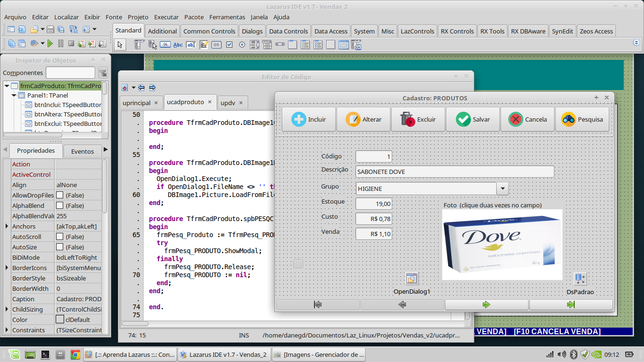644x362 pixels.
Task: Select the TButton (Ok) component in palette
Action: pyautogui.click(x=165, y=45)
